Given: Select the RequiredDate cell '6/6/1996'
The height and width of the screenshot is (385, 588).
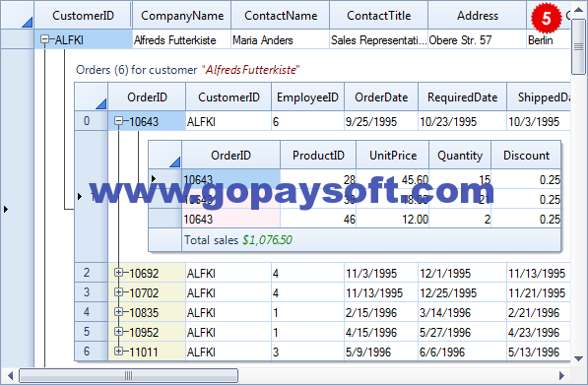Looking at the screenshot, I should pyautogui.click(x=462, y=352).
